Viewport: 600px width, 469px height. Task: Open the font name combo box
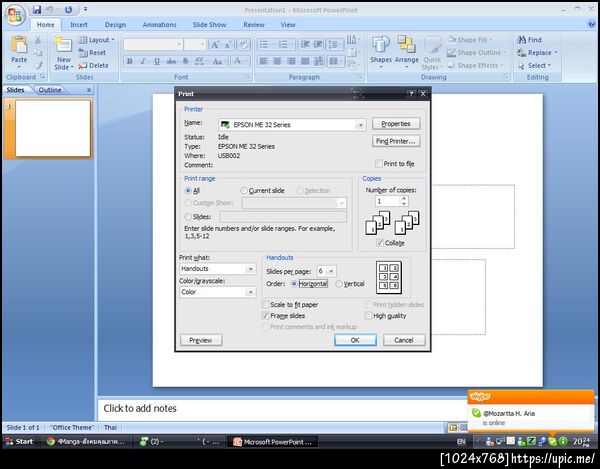click(153, 45)
